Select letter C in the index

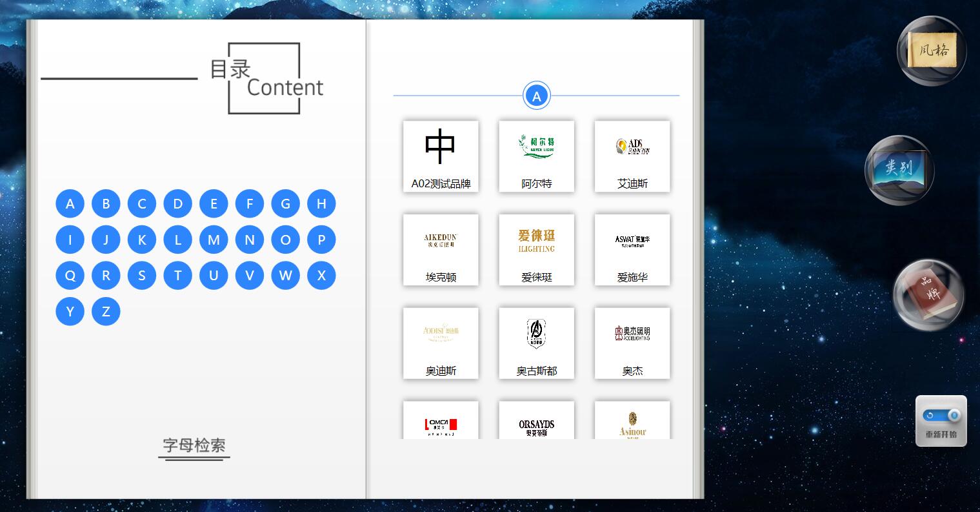point(142,204)
